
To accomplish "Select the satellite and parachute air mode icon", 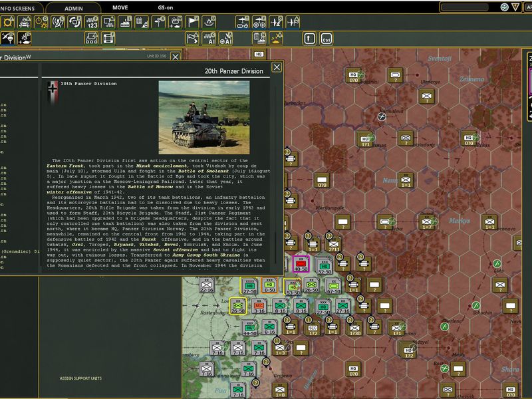I will (x=8, y=39).
